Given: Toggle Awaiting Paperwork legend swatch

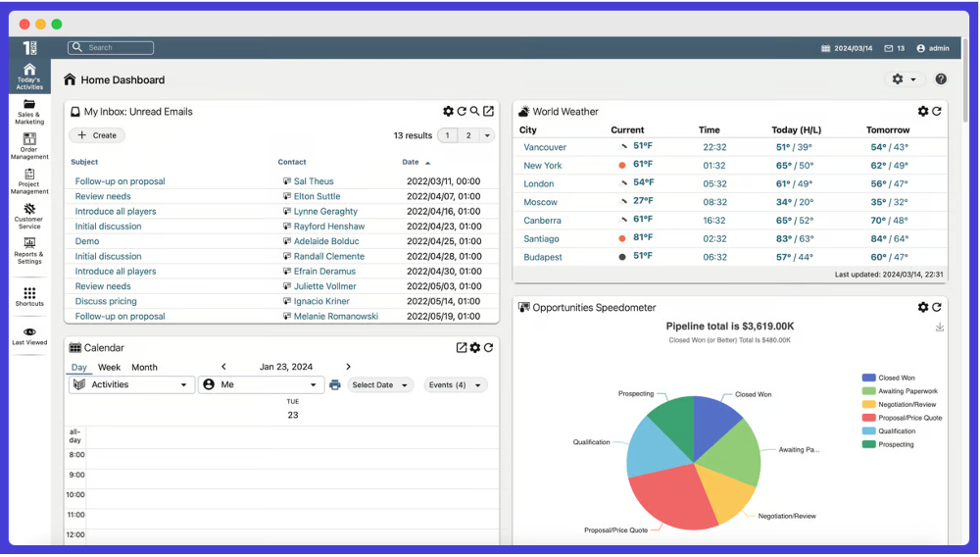Looking at the screenshot, I should point(868,390).
